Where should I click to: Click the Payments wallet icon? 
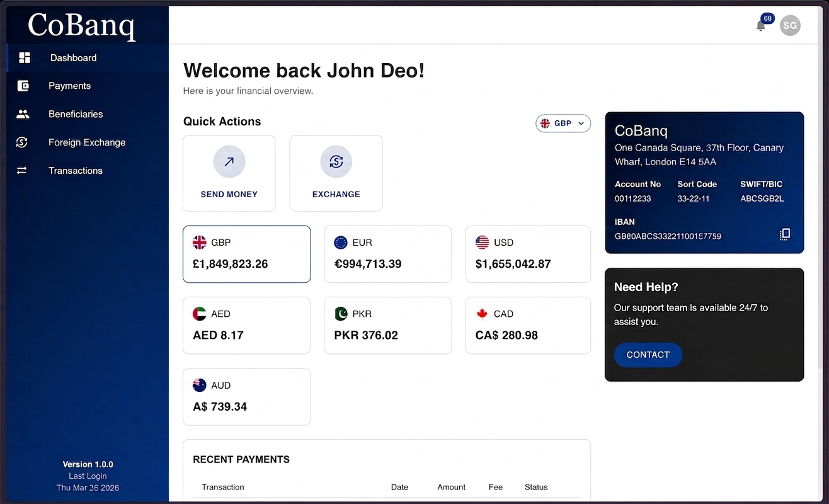tap(23, 86)
